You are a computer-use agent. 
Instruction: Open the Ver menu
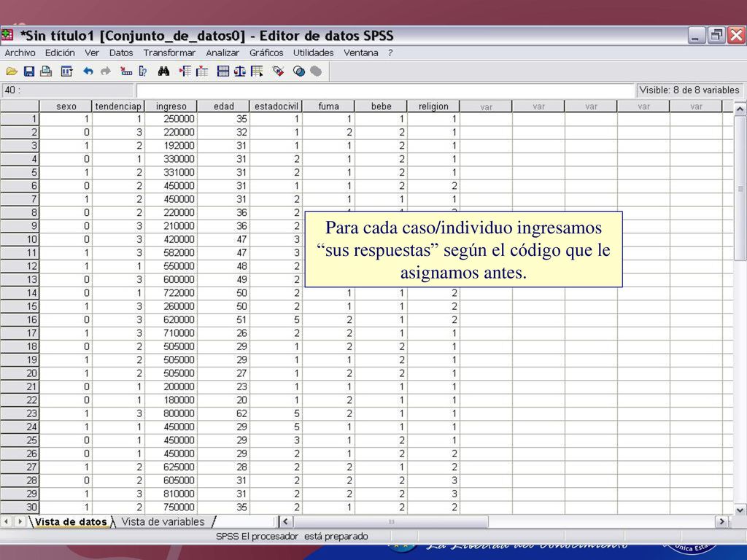[x=92, y=52]
